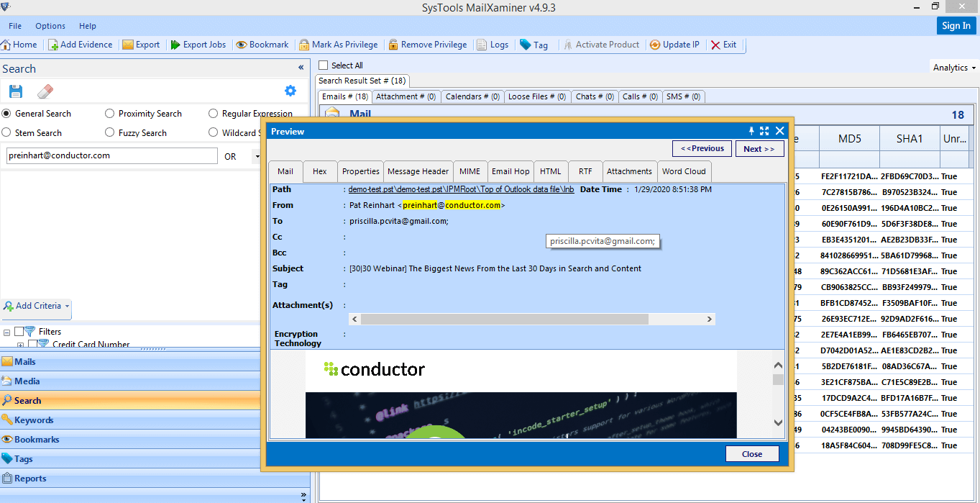Check the Select All checkbox

[323, 65]
